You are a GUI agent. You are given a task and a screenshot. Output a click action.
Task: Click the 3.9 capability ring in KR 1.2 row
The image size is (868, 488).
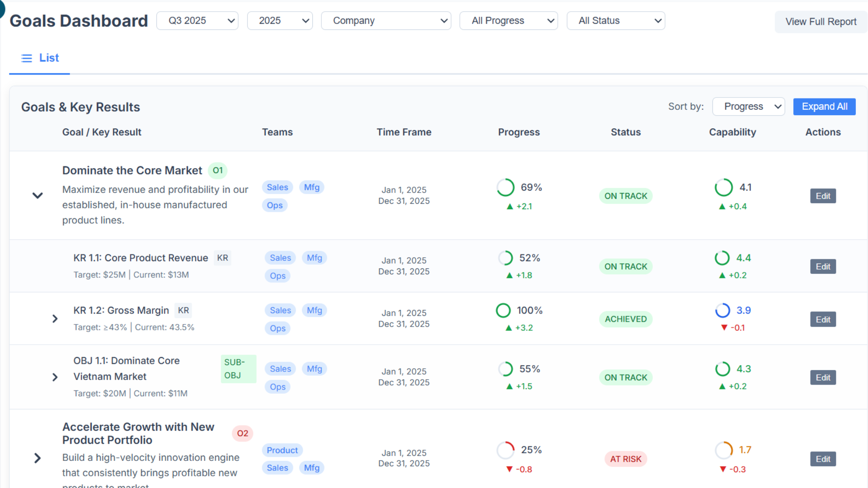(x=722, y=310)
